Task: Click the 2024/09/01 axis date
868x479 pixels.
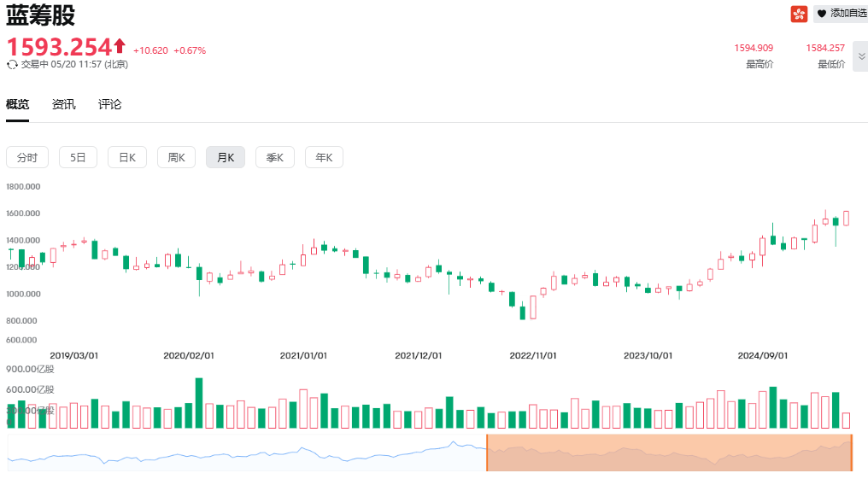Action: coord(763,356)
